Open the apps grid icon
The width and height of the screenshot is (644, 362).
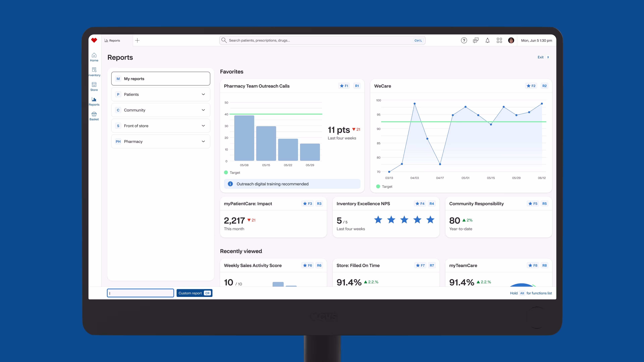(499, 40)
